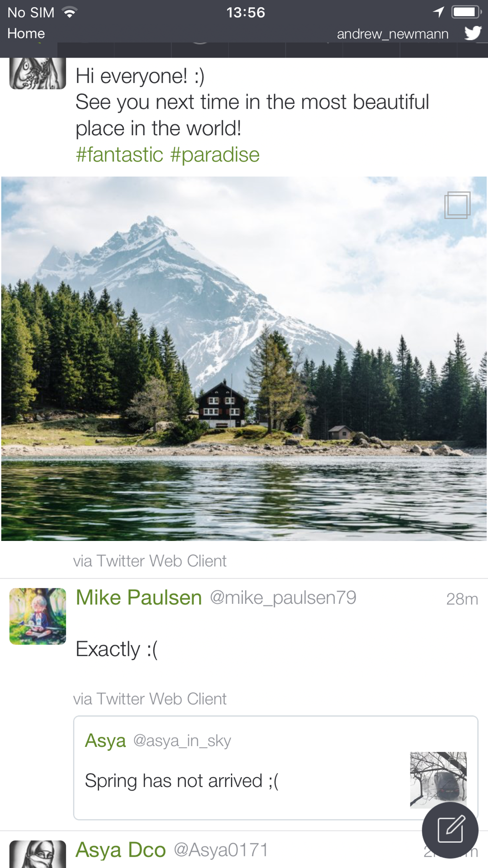The image size is (488, 868).
Task: Open Asya Dco's profile avatar
Action: point(38,854)
